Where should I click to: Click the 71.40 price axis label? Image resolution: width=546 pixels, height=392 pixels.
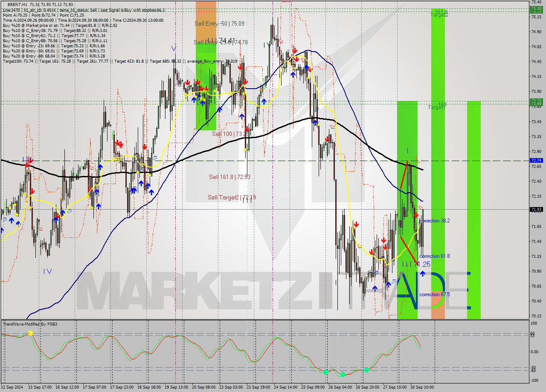click(537, 242)
